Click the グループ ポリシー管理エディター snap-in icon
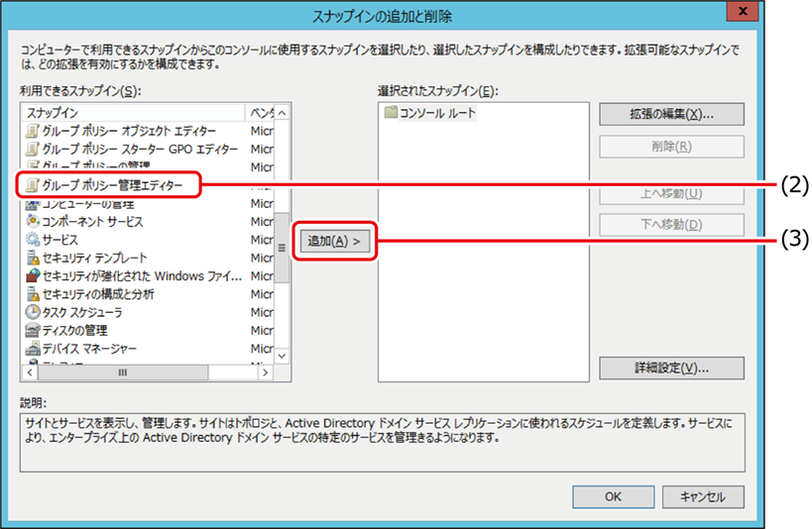Image resolution: width=812 pixels, height=529 pixels. (32, 185)
